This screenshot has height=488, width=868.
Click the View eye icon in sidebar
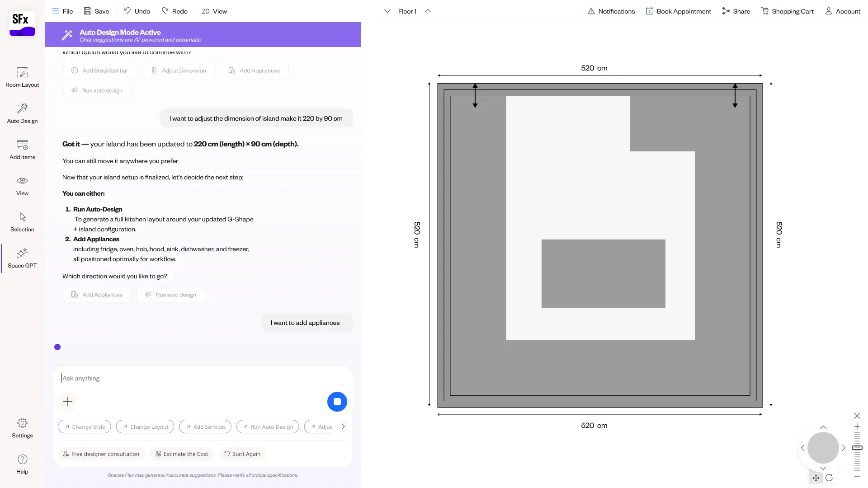click(x=22, y=181)
